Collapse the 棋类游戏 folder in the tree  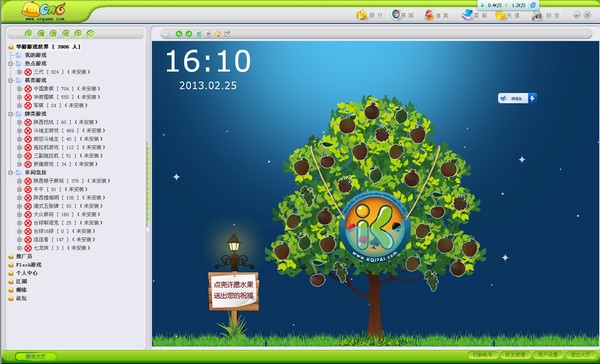(11, 80)
